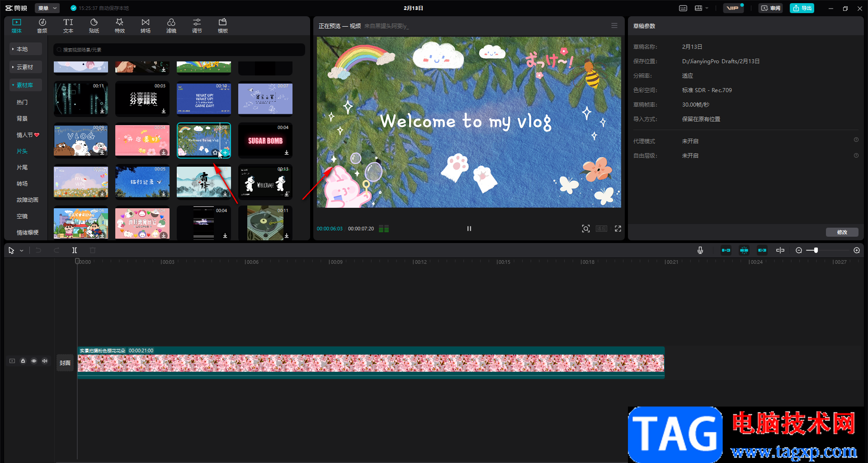
Task: Collapse the 素材库 library section
Action: pyautogui.click(x=26, y=85)
